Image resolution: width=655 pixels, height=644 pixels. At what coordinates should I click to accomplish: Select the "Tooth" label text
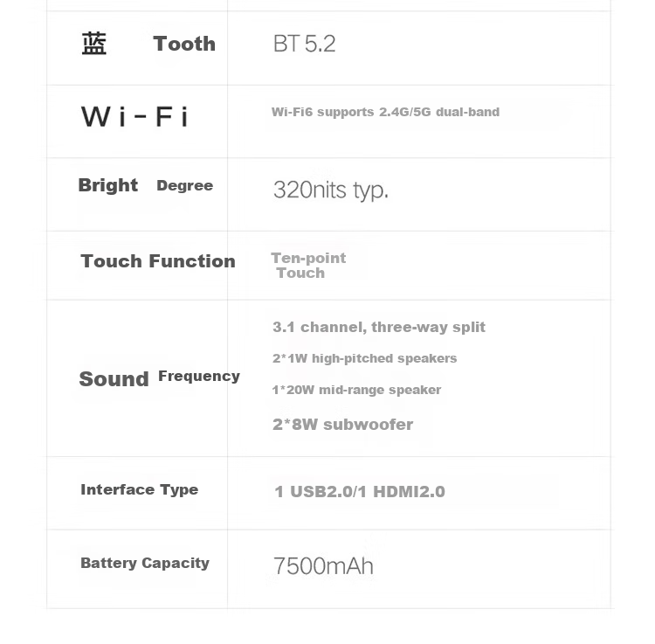(x=184, y=44)
